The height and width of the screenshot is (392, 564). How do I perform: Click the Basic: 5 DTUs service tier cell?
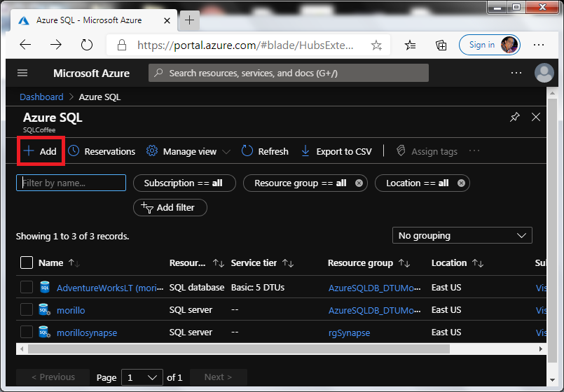pyautogui.click(x=258, y=288)
